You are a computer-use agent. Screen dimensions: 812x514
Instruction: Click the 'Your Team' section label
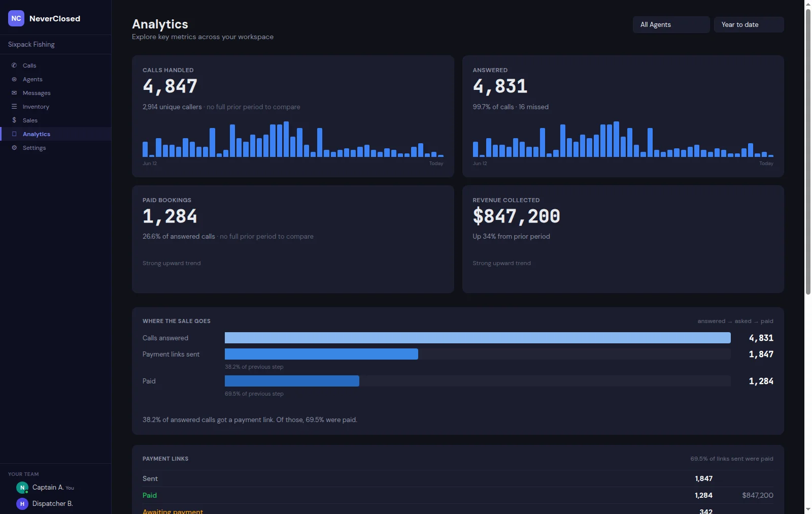pos(23,474)
